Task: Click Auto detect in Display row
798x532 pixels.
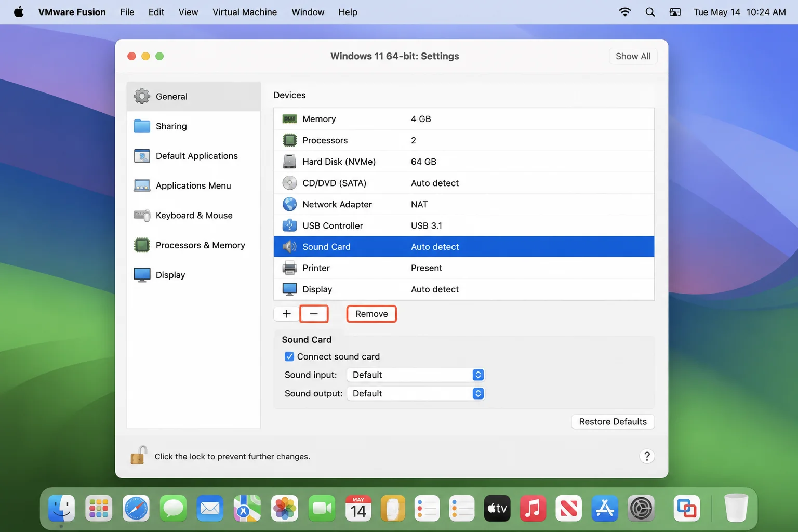Action: click(435, 289)
